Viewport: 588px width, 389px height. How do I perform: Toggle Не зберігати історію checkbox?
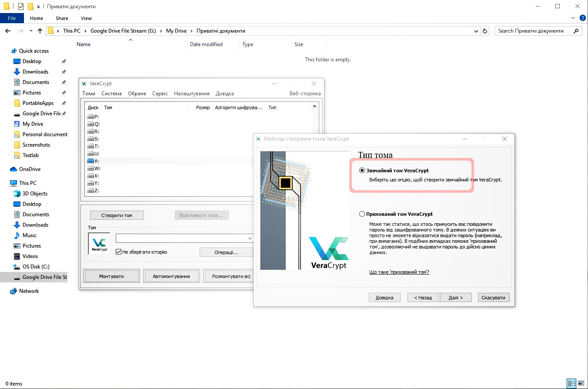(118, 252)
